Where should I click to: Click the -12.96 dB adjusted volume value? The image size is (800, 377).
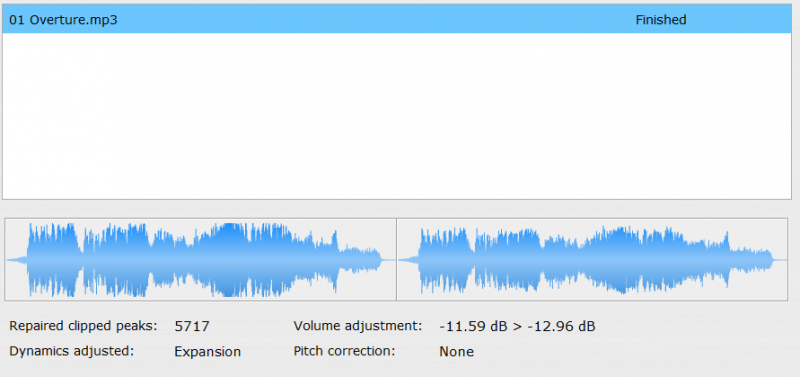coord(561,326)
